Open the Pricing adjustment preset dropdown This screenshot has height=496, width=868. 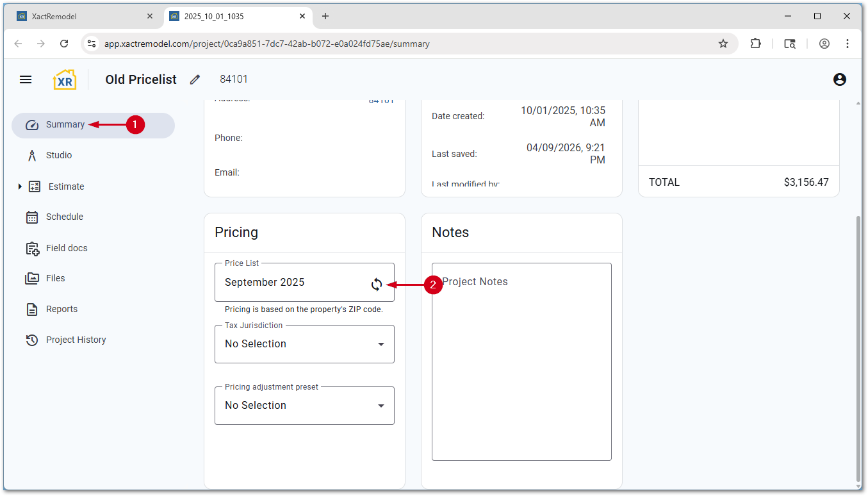click(304, 406)
